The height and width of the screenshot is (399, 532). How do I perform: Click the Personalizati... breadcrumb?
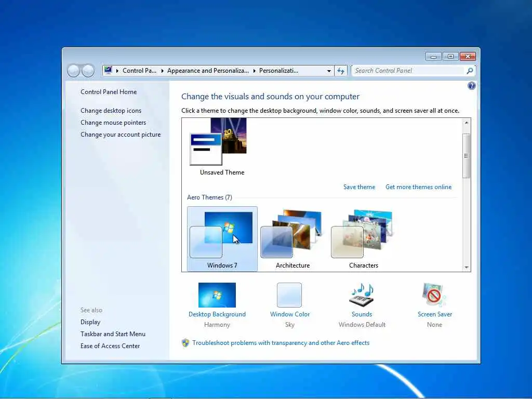278,71
